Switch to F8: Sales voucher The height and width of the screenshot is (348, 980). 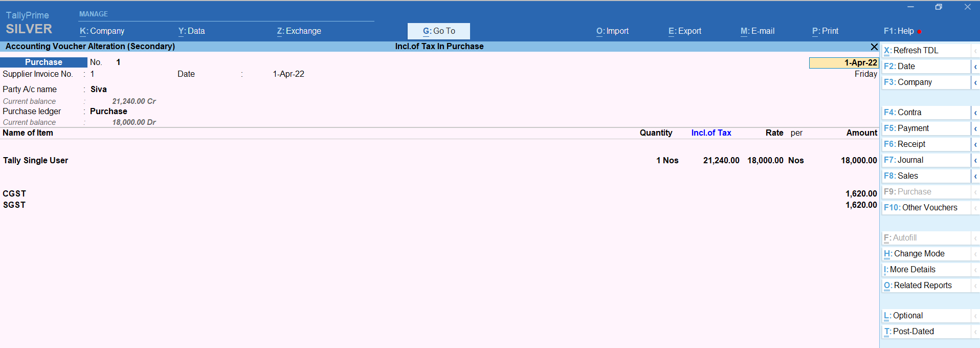point(926,176)
